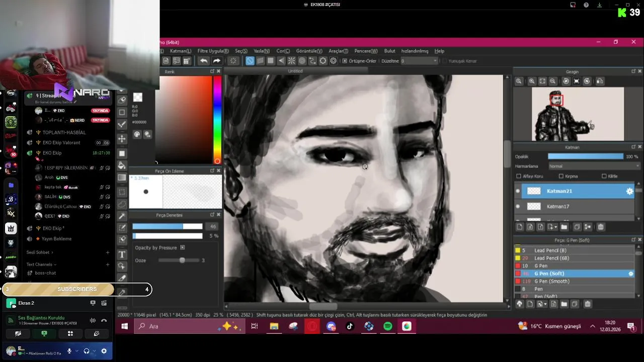Click the Gezgin navigator preview thumbnail

coord(578,114)
